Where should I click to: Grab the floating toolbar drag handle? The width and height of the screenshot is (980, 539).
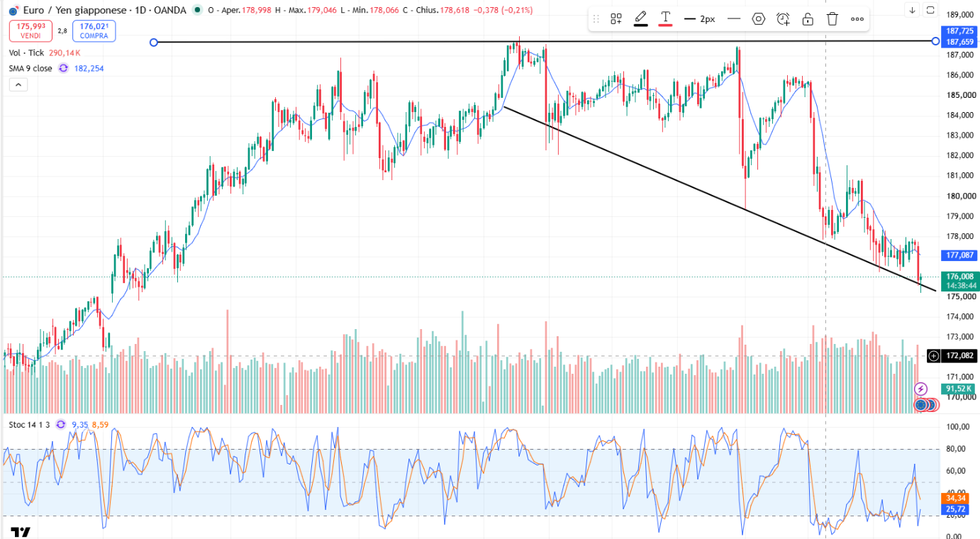pos(596,19)
